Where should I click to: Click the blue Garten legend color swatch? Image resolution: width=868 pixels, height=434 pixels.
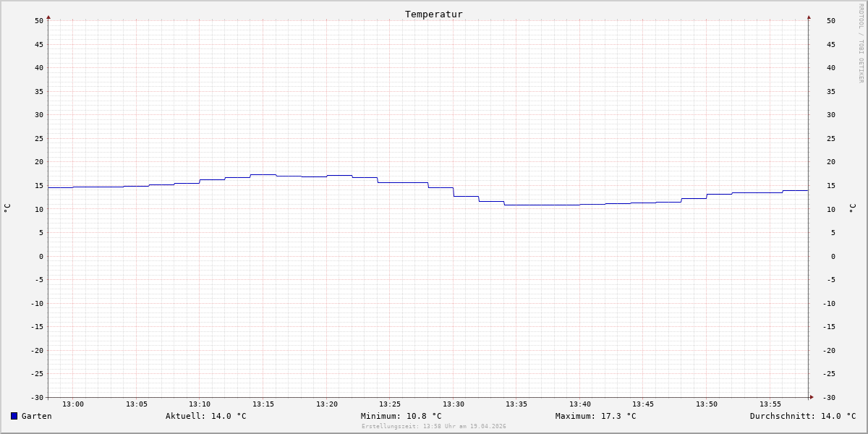14,416
